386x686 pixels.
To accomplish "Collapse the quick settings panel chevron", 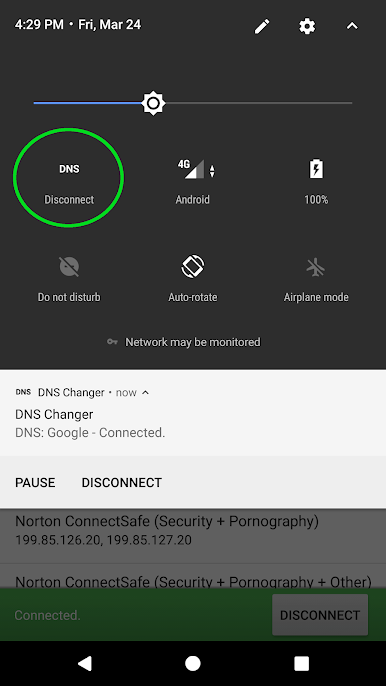I will pyautogui.click(x=352, y=26).
